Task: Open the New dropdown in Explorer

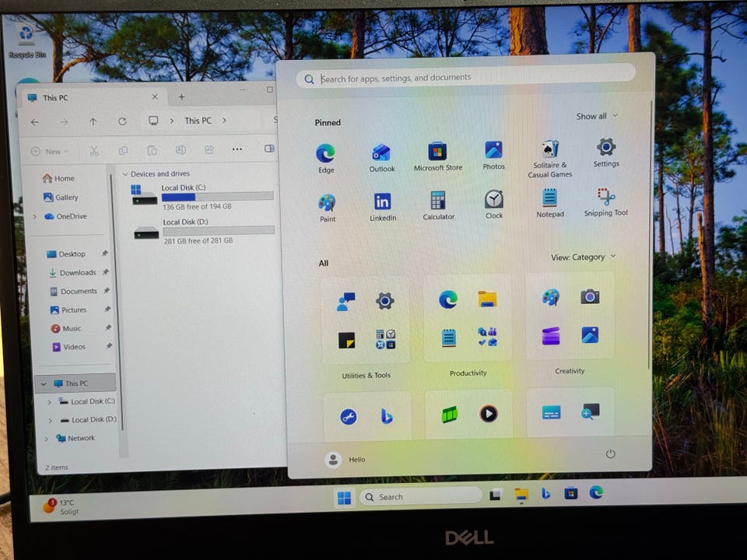Action: pos(50,152)
